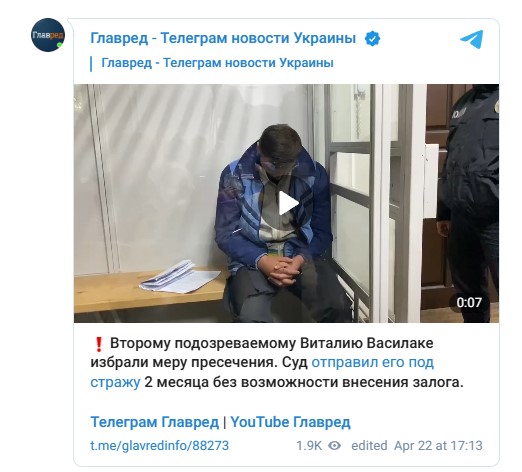Click the Telegram paper plane icon
Image resolution: width=522 pixels, height=472 pixels.
pos(471,39)
